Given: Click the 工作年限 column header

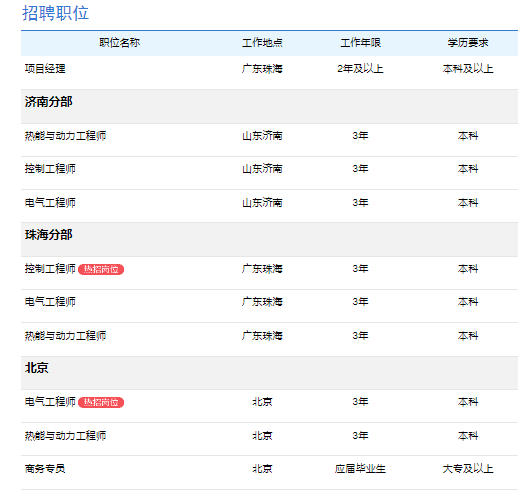Looking at the screenshot, I should pos(360,43).
